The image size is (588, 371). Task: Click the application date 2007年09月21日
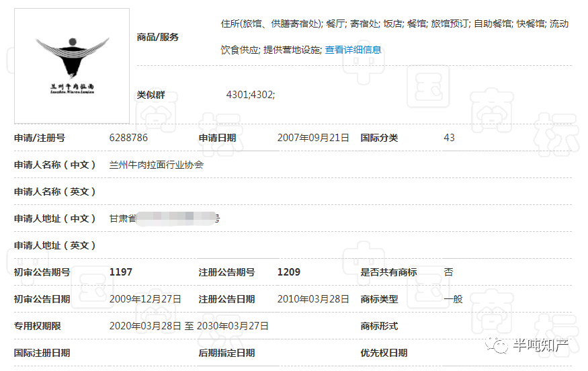(313, 138)
